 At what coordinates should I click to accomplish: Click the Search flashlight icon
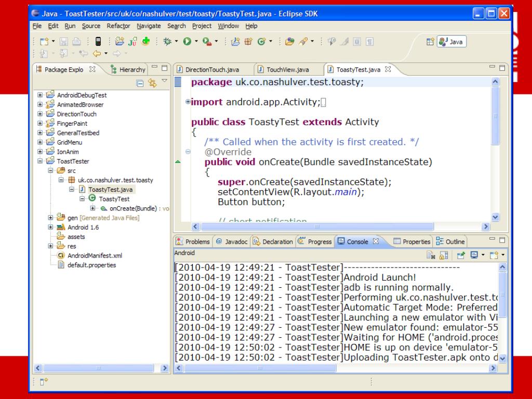coord(303,42)
